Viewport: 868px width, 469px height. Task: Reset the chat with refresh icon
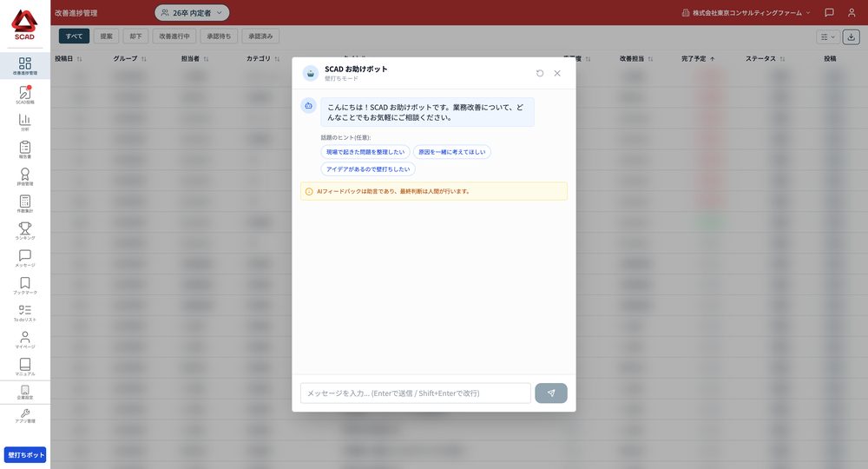point(540,73)
